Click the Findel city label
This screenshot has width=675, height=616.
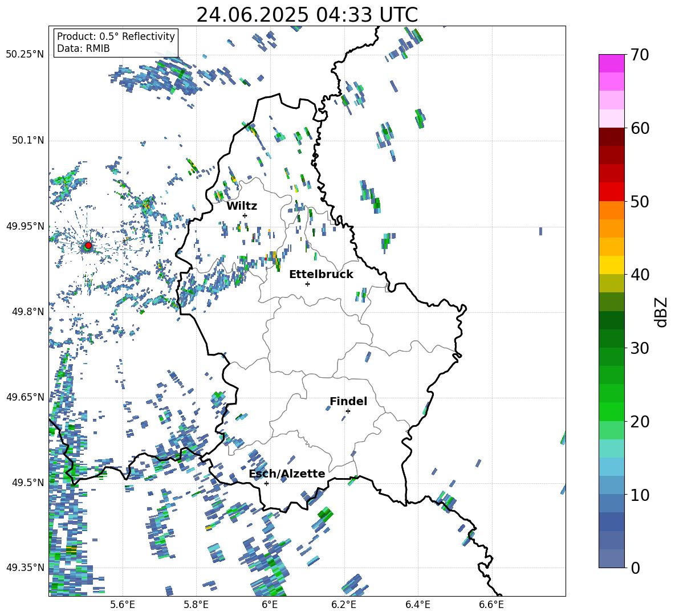pyautogui.click(x=348, y=401)
